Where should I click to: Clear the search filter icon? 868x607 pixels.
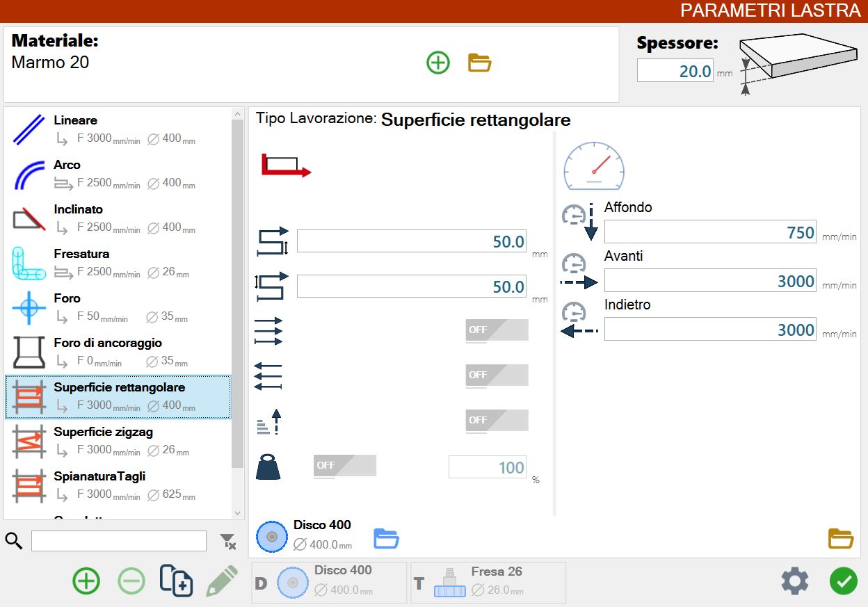pos(227,542)
